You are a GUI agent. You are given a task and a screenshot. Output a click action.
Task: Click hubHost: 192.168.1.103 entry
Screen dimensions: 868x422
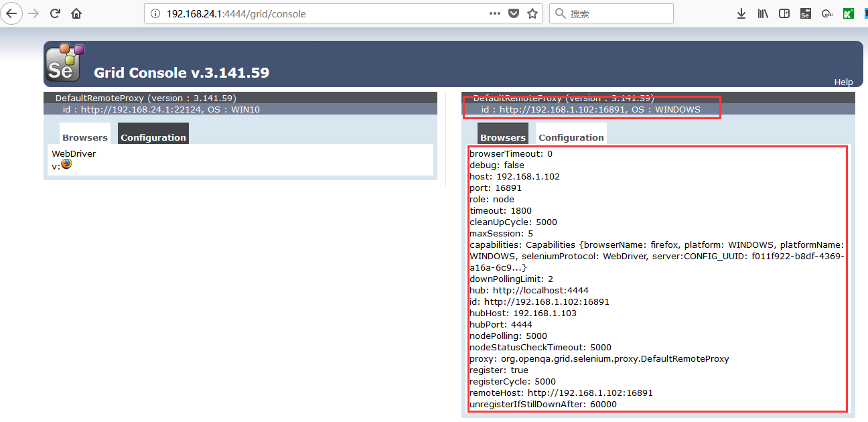pyautogui.click(x=523, y=313)
